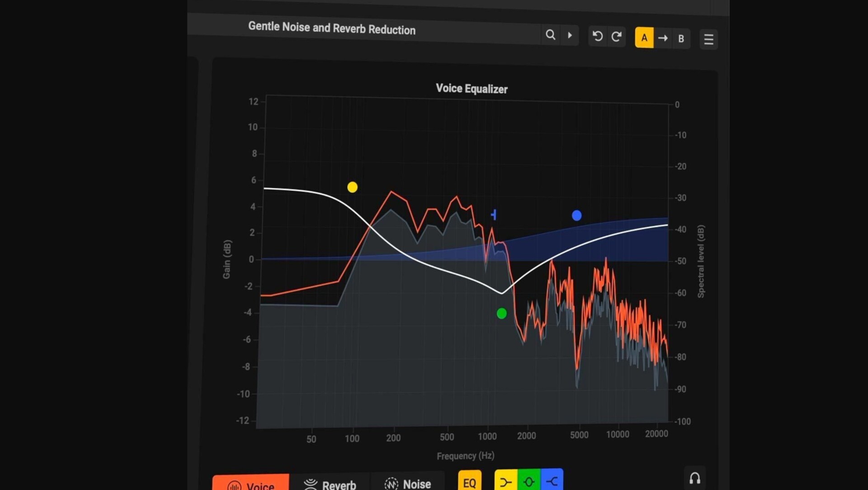Switch to state B comparison slot
The height and width of the screenshot is (490, 868).
(x=681, y=39)
